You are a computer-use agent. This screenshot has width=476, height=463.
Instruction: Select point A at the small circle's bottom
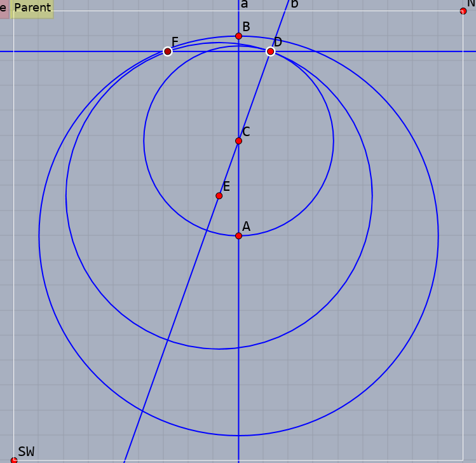[238, 236]
